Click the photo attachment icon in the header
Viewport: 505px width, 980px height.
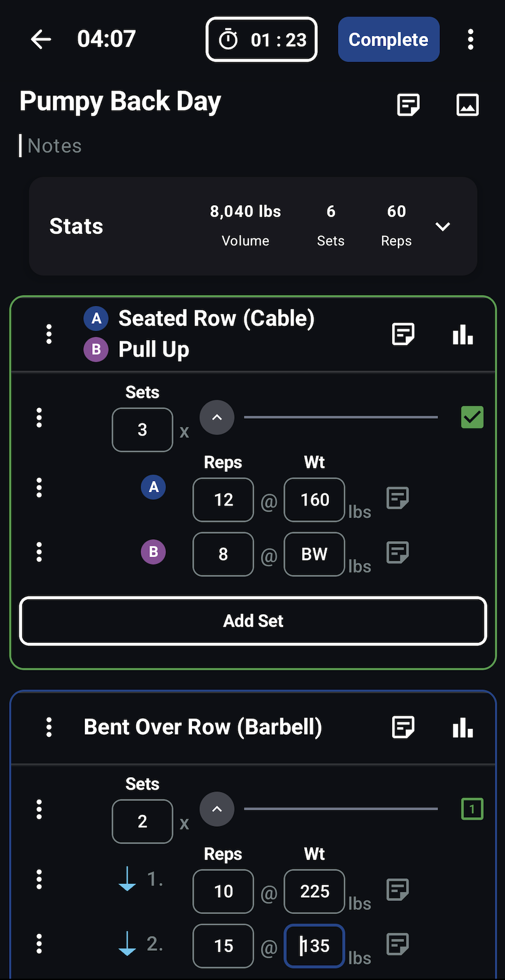click(467, 105)
